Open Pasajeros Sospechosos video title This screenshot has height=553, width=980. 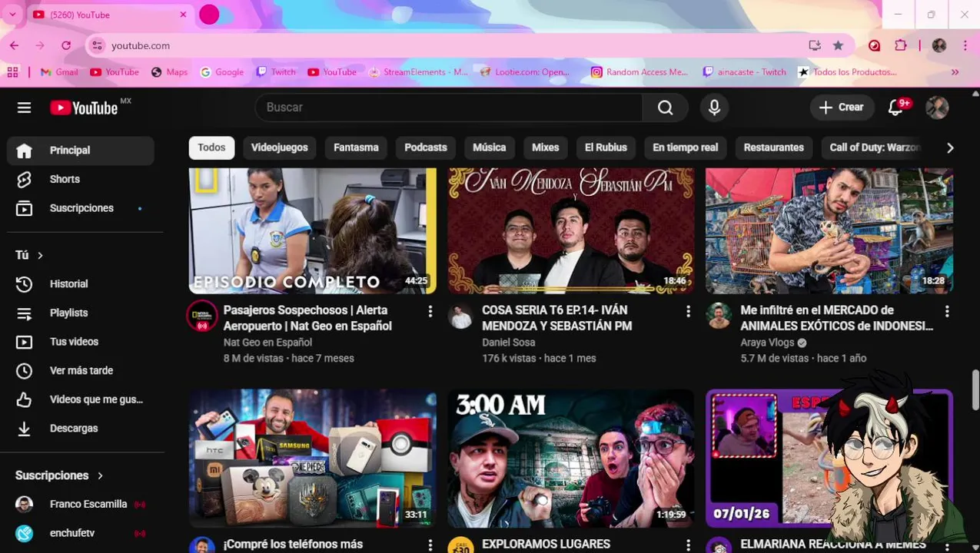307,318
